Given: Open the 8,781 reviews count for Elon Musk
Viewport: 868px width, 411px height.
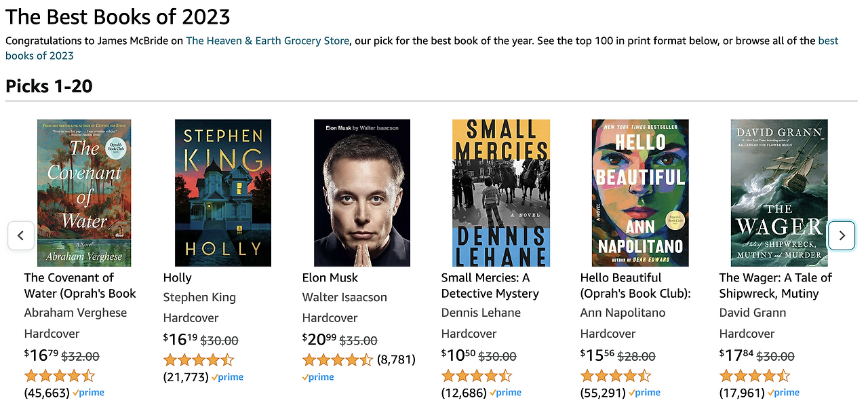Looking at the screenshot, I should coord(396,359).
